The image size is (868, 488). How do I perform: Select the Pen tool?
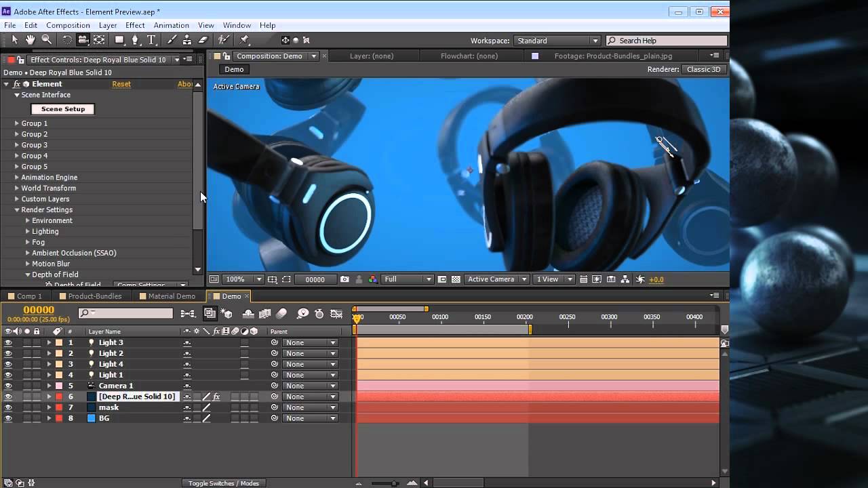(135, 40)
